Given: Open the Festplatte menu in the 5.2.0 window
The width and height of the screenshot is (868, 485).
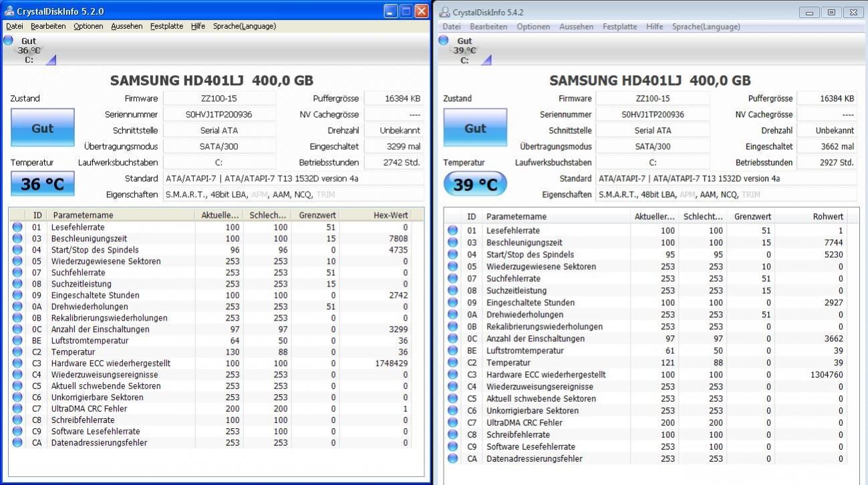Looking at the screenshot, I should (166, 26).
